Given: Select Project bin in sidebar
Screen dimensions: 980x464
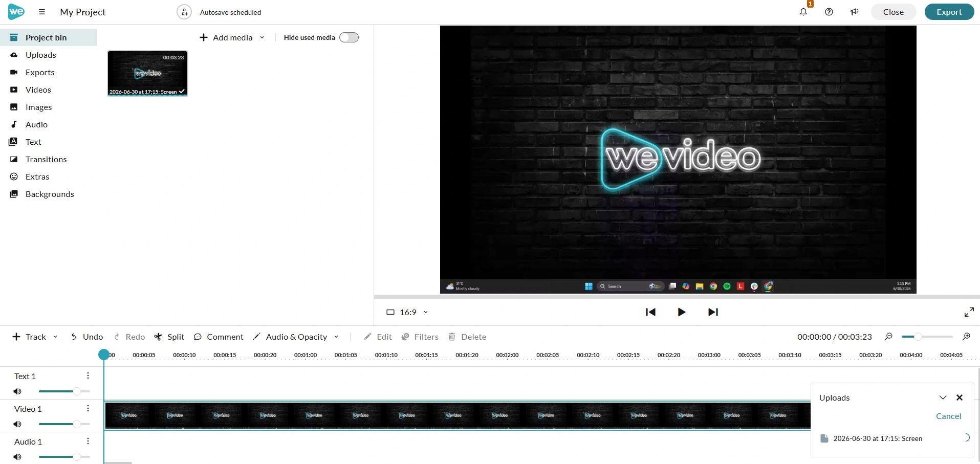Looking at the screenshot, I should (49, 37).
